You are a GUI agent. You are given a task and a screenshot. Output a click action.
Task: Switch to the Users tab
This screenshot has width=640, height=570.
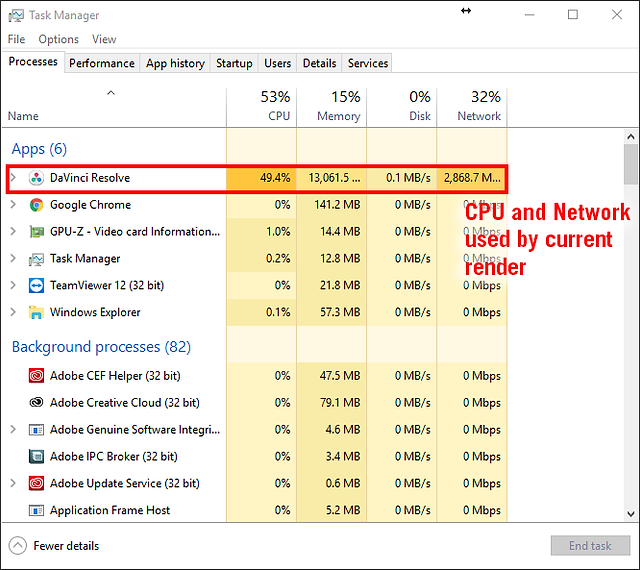[x=278, y=63]
